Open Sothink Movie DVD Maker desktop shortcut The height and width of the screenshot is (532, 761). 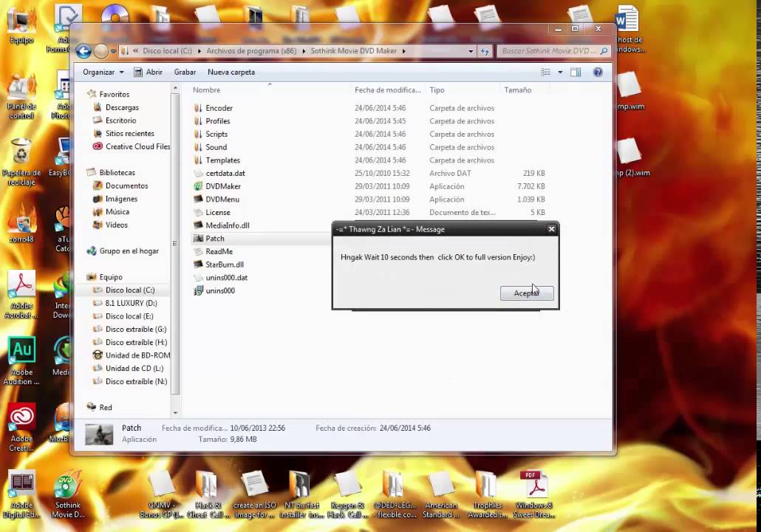coord(67,495)
